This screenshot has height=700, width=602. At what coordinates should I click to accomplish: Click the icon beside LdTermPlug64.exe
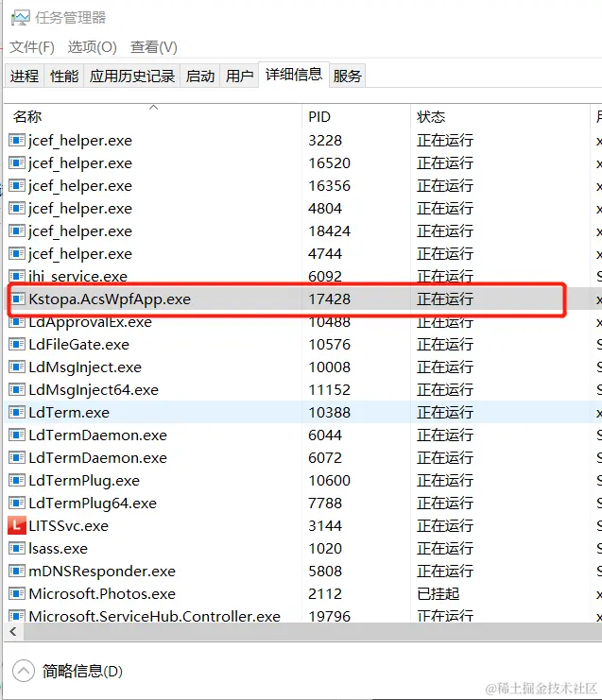coord(17,504)
